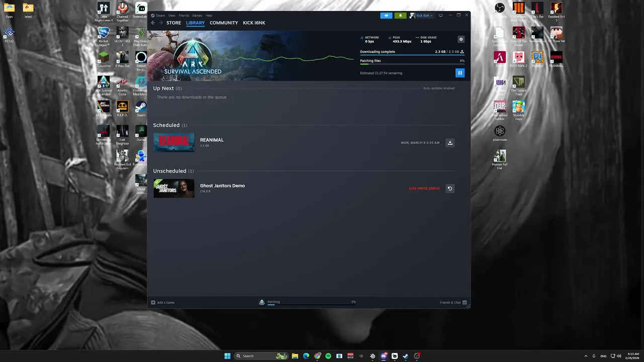The image size is (644, 362).
Task: Select the PICO PARK 2 desktop icon
Action: point(519,59)
